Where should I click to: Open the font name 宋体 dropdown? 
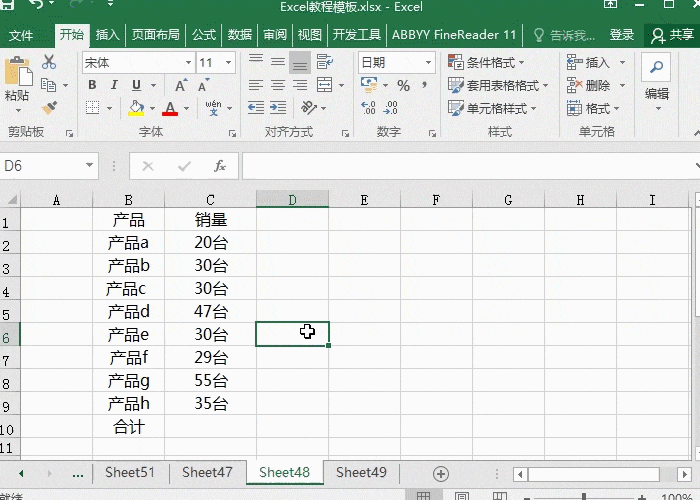(x=187, y=62)
